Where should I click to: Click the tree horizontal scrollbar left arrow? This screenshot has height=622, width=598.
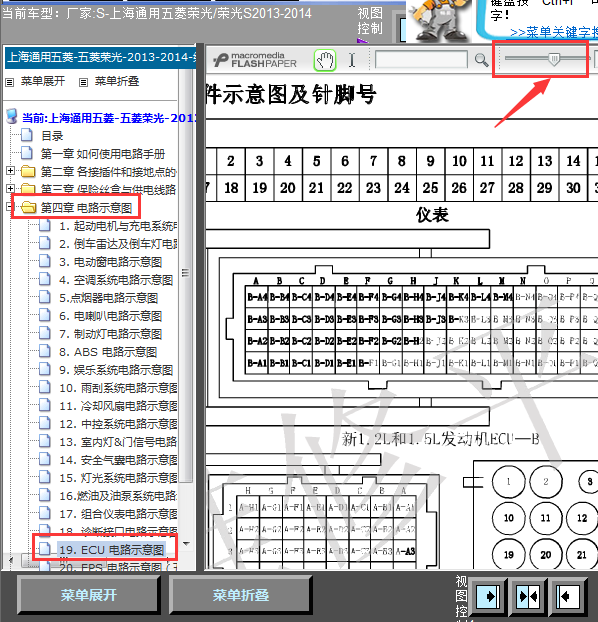pyautogui.click(x=11, y=560)
